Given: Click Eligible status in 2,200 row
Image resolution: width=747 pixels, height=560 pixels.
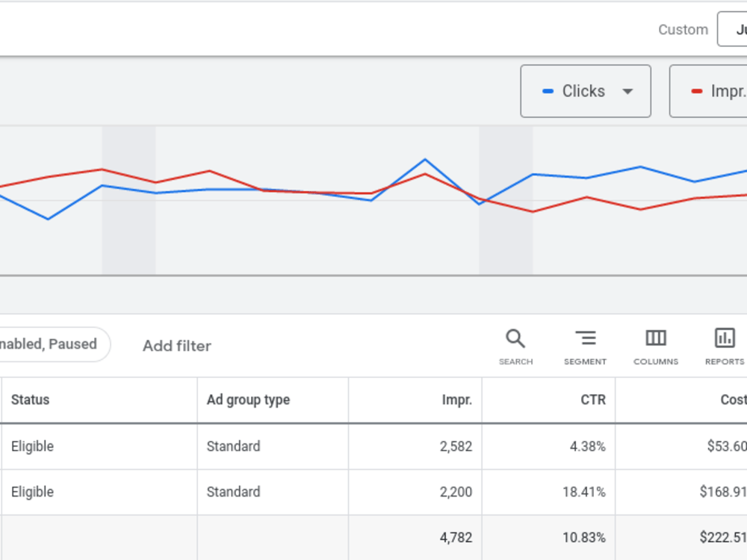Looking at the screenshot, I should pos(32,491).
